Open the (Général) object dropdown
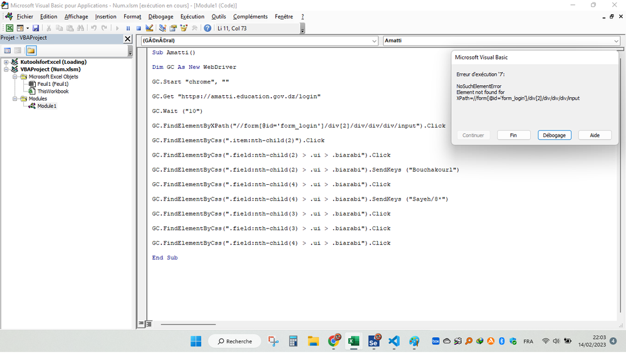 373,40
